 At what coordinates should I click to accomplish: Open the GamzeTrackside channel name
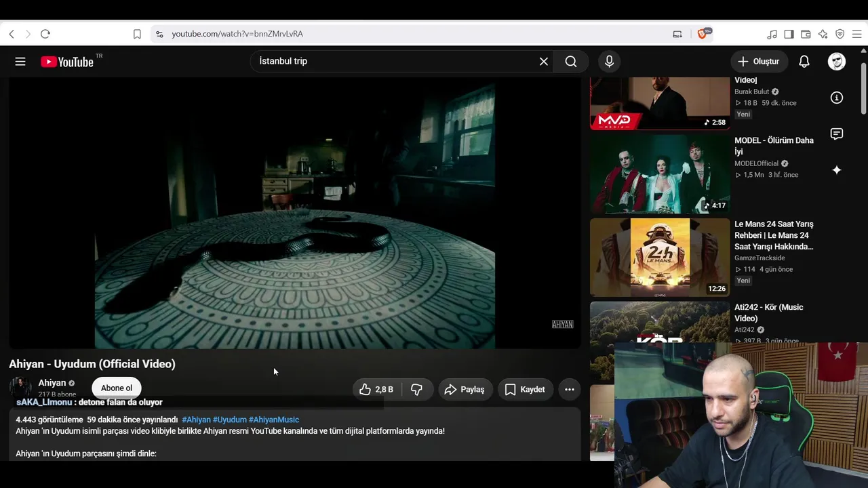coord(759,258)
